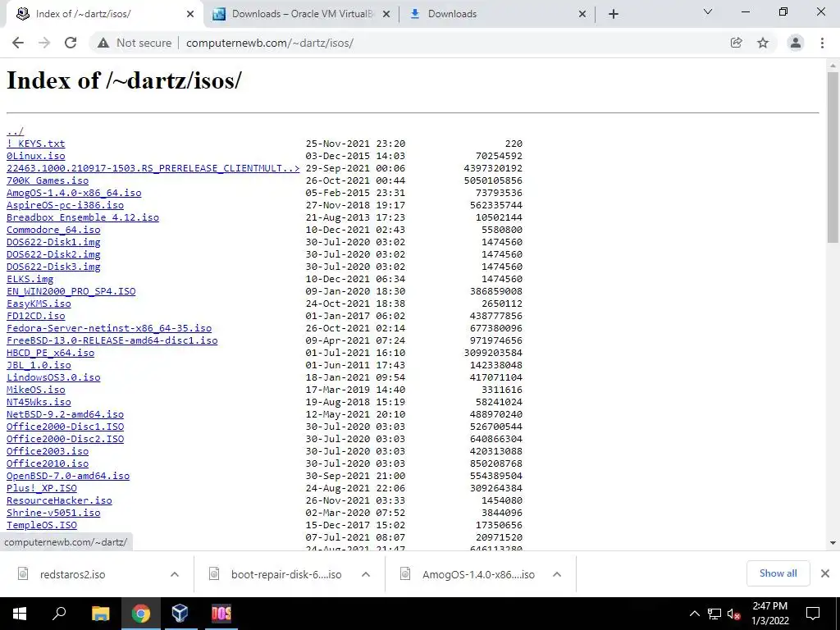Open the tab search chevron
The width and height of the screenshot is (840, 630).
708,11
